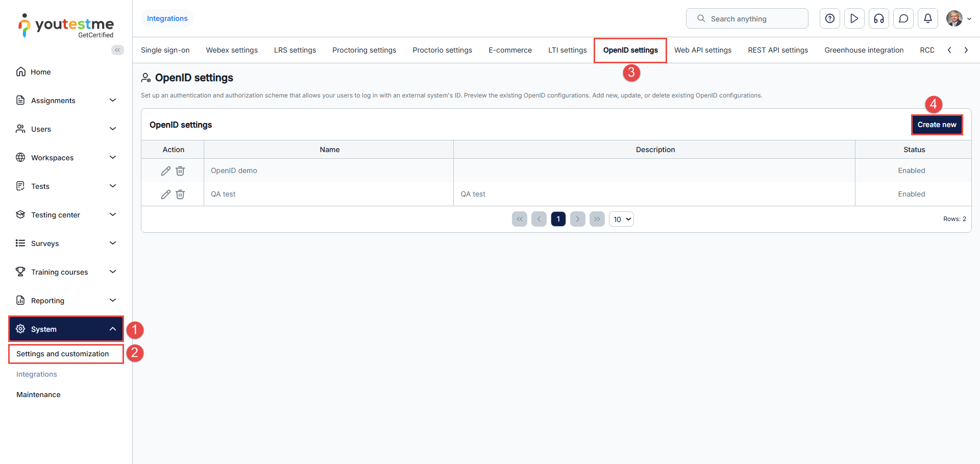This screenshot has width=980, height=464.
Task: Switch to the Single sign-on tab
Action: 165,50
